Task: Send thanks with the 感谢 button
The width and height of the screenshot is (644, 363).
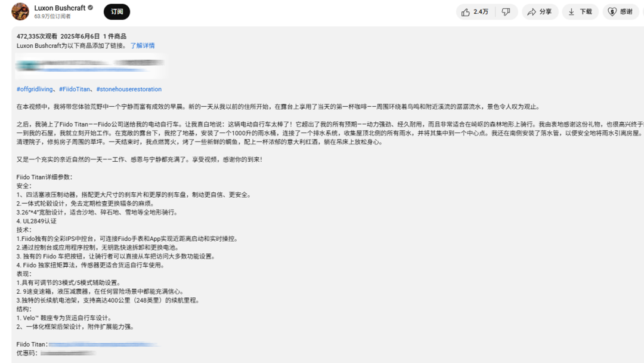Action: (621, 12)
